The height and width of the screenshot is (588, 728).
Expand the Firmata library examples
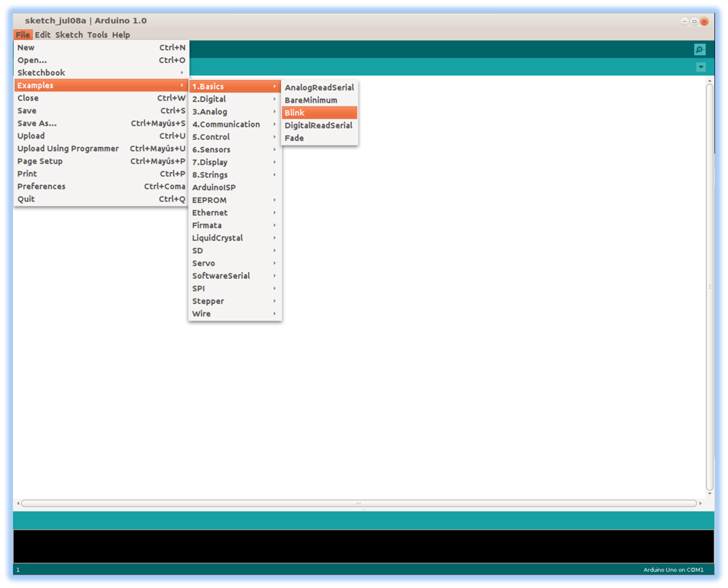(x=235, y=225)
